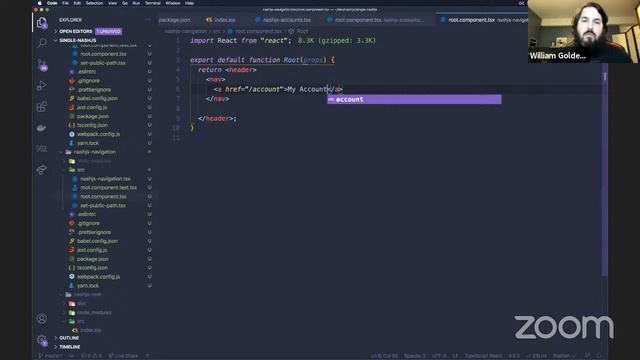Expand the dist folder
The image size is (640, 360).
point(82,303)
